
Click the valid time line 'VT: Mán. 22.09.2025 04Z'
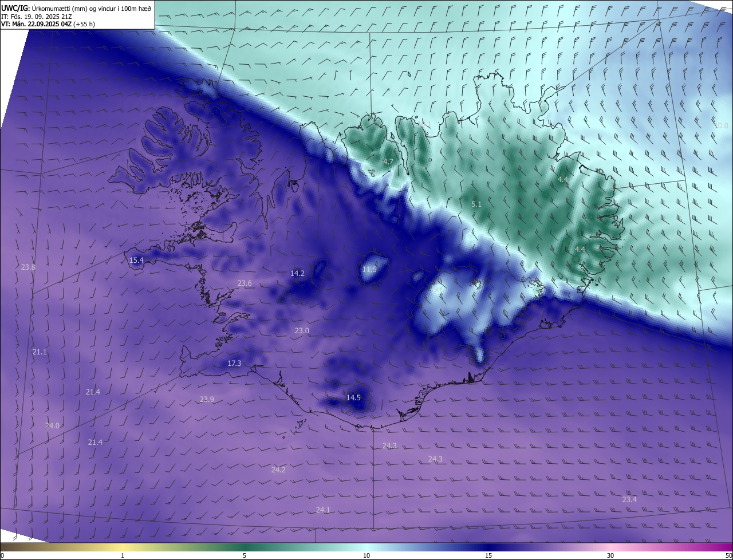tap(37, 24)
